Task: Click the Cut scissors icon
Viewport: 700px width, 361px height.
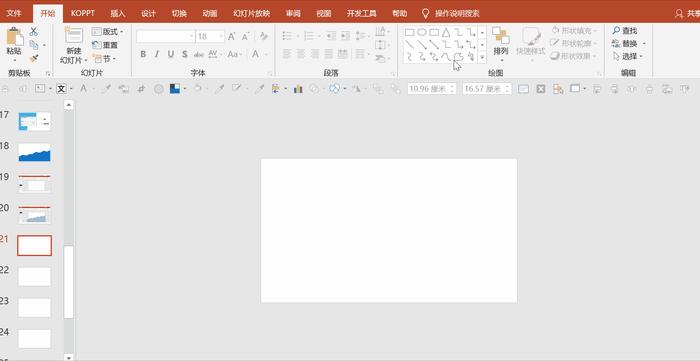Action: pos(33,32)
